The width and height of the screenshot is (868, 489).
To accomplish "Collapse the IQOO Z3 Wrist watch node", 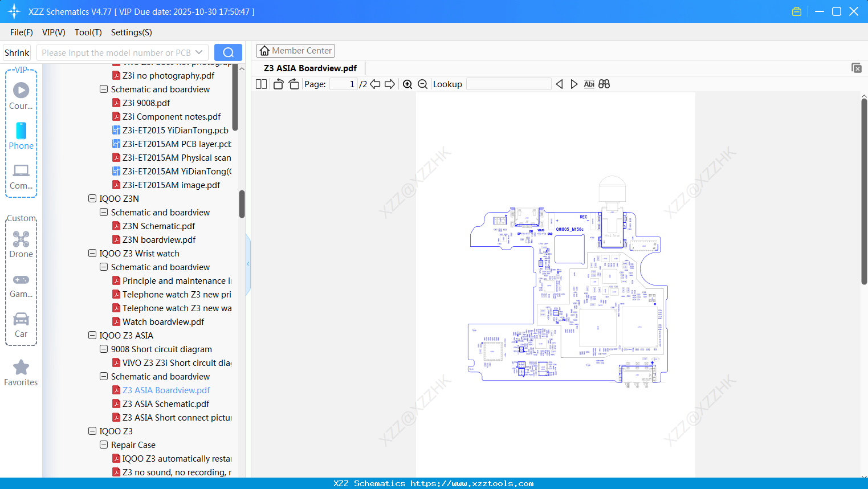I will coord(92,254).
